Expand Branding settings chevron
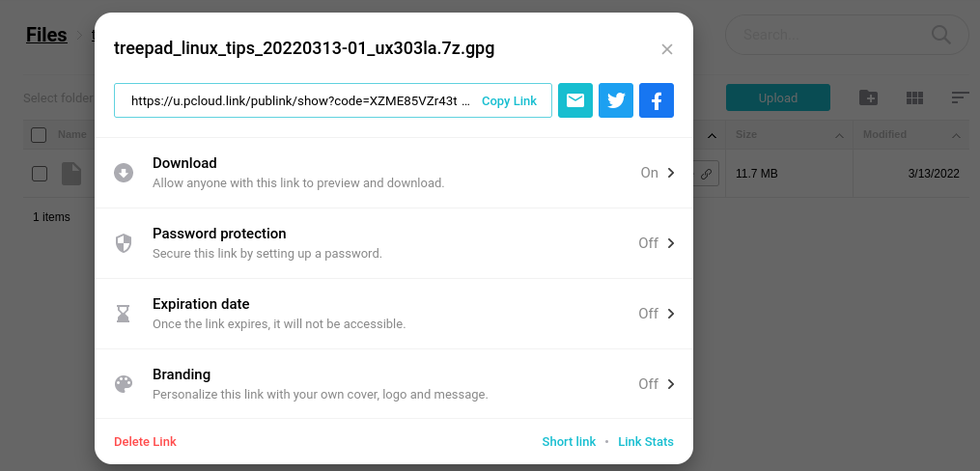The width and height of the screenshot is (980, 471). (x=671, y=384)
